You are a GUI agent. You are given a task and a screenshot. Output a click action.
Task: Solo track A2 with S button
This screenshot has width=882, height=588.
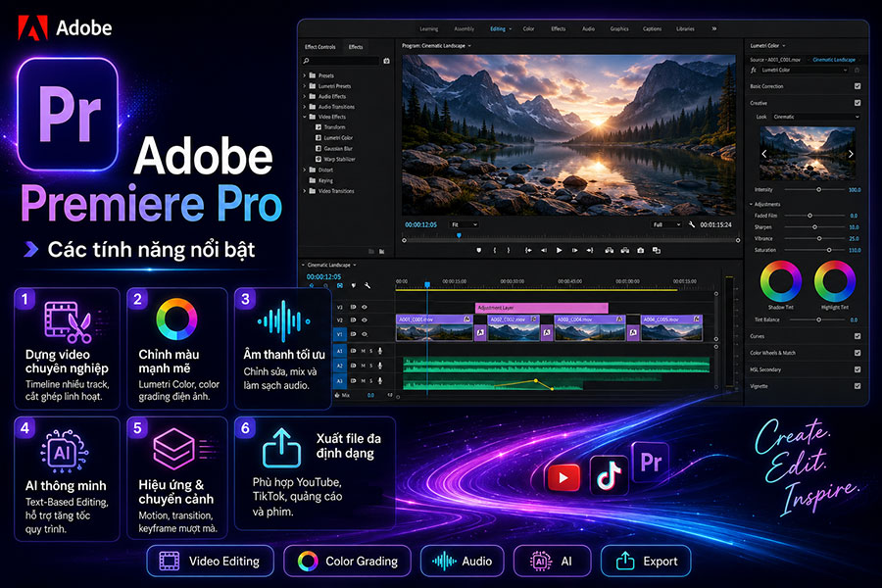pos(370,366)
